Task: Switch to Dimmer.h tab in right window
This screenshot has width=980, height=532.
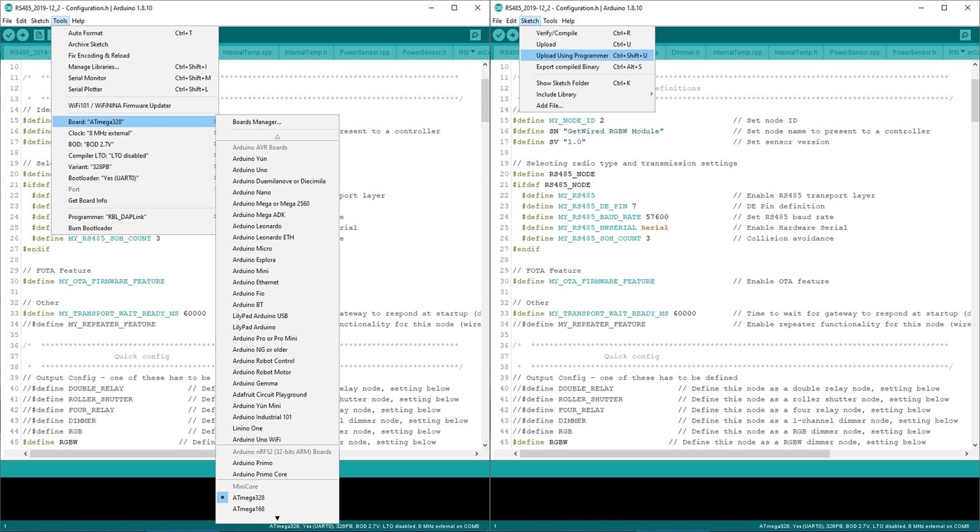Action: coord(685,52)
